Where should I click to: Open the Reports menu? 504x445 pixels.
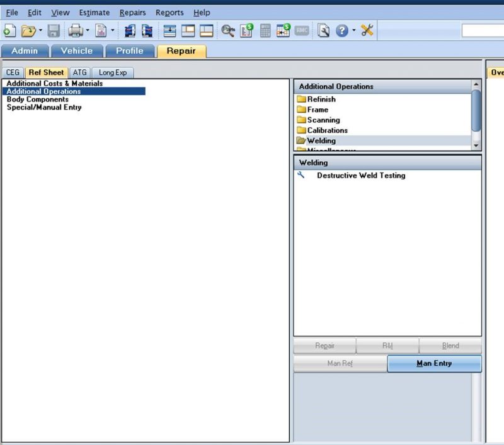(x=169, y=13)
